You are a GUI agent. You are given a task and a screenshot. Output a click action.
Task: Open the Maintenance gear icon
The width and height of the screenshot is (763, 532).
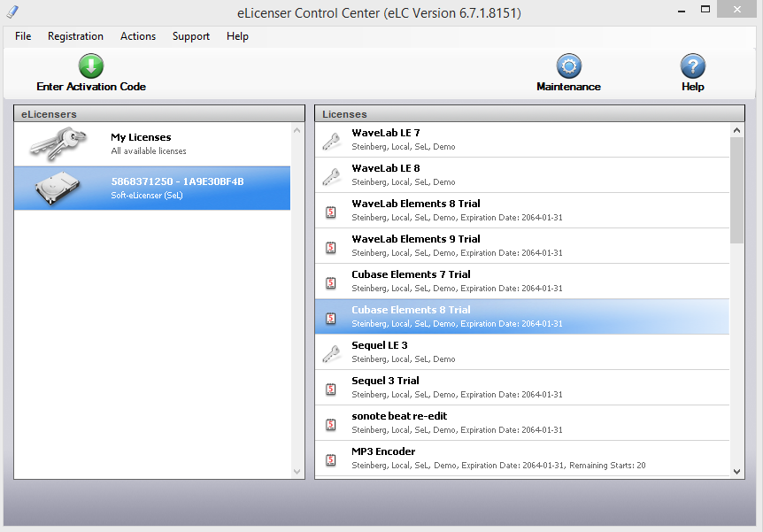pos(569,66)
